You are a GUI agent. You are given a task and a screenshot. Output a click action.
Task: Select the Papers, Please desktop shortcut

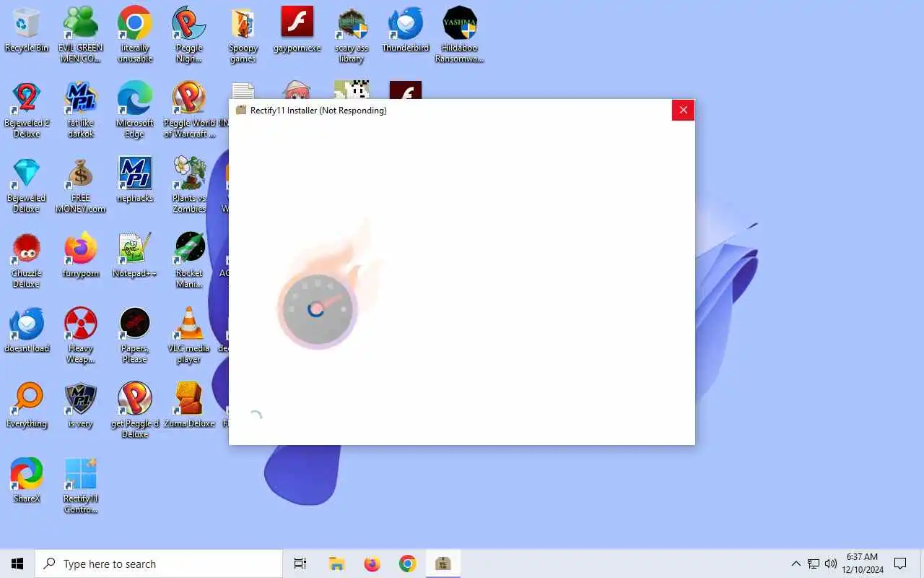pyautogui.click(x=135, y=335)
